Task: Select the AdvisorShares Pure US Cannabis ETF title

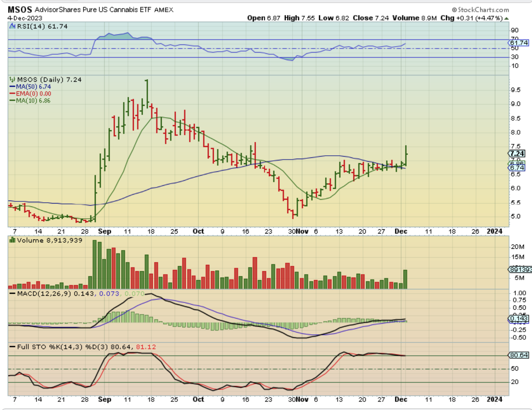Action: click(x=93, y=9)
